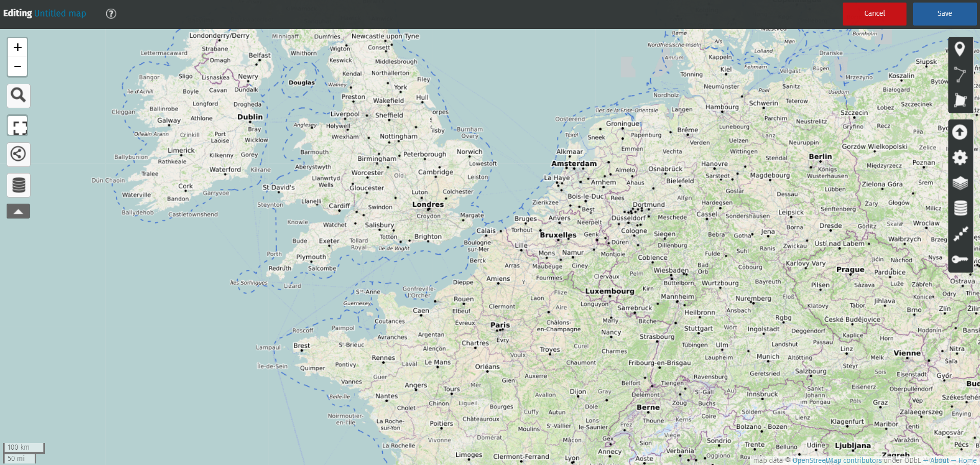
Task: Open the About link in attribution
Action: click(x=940, y=460)
